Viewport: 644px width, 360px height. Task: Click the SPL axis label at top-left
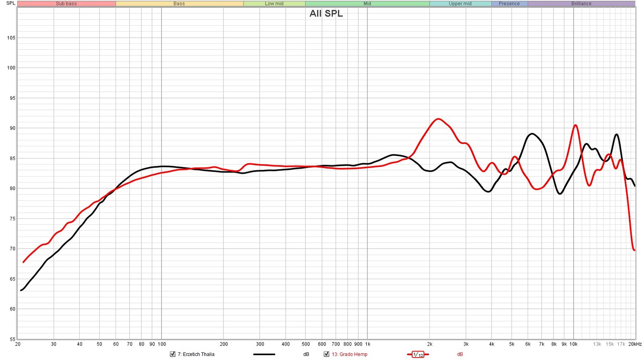(11, 3)
